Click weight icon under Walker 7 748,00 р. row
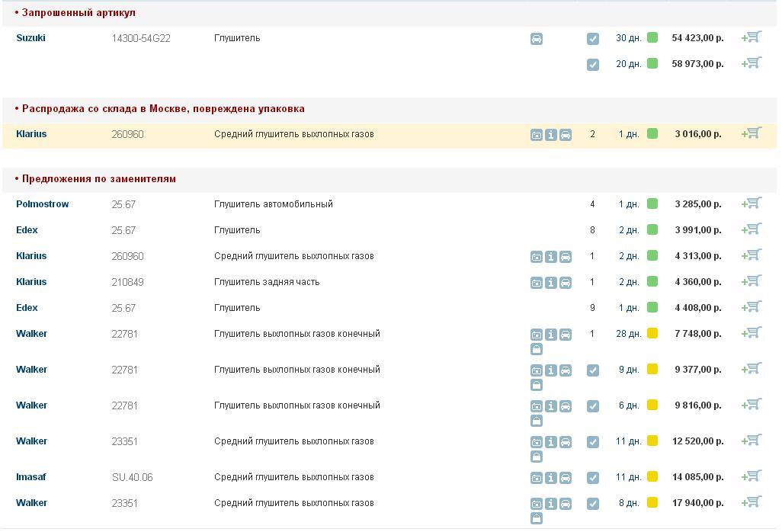 pos(537,349)
